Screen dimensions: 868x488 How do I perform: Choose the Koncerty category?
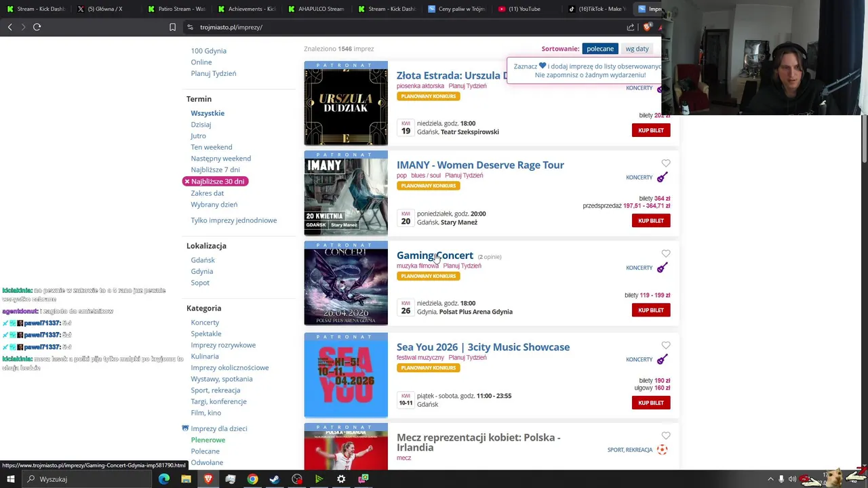coord(205,323)
